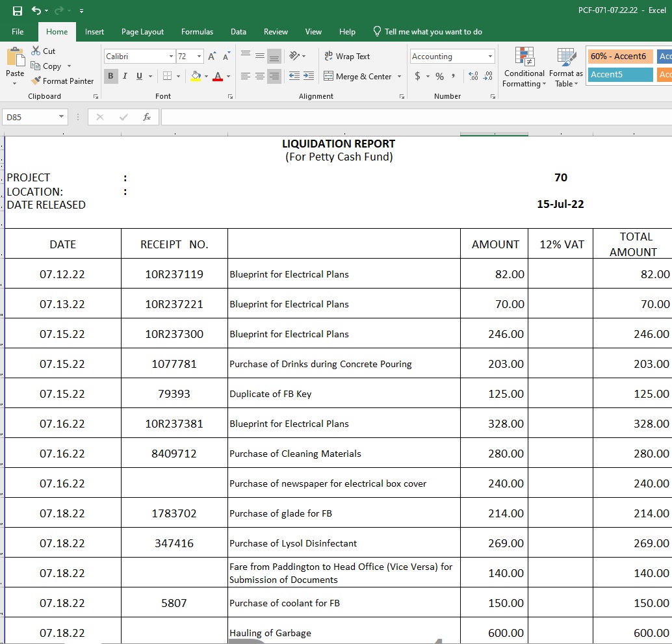Image resolution: width=672 pixels, height=644 pixels.
Task: Click the Tell me what you want search box
Action: 433,32
